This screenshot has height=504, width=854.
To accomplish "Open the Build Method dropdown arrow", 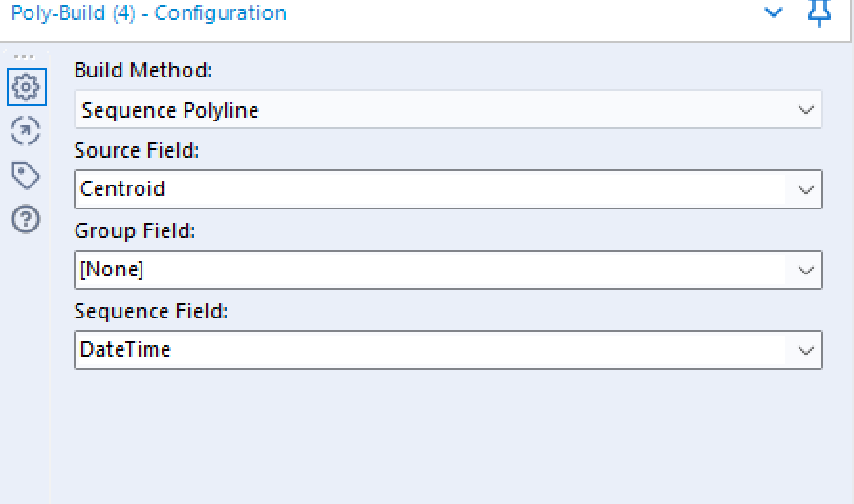I will (x=805, y=110).
